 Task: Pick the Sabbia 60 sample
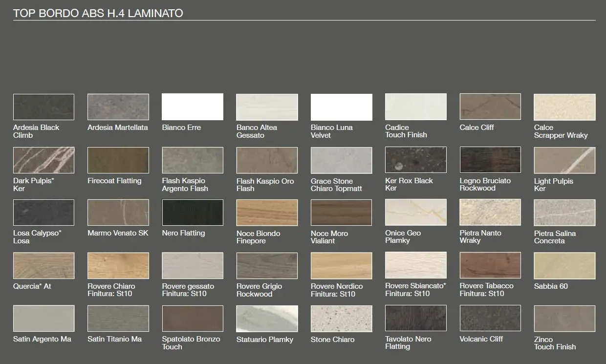(x=564, y=265)
